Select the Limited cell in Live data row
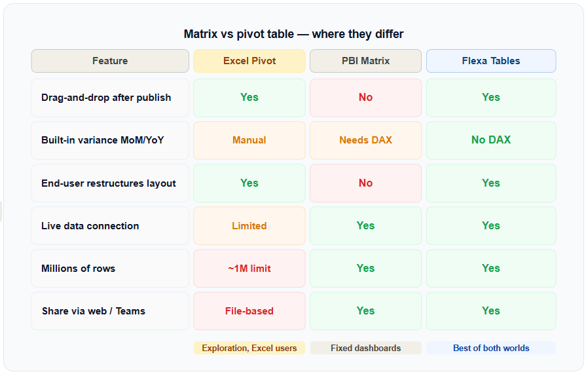This screenshot has height=376, width=588. coord(249,226)
